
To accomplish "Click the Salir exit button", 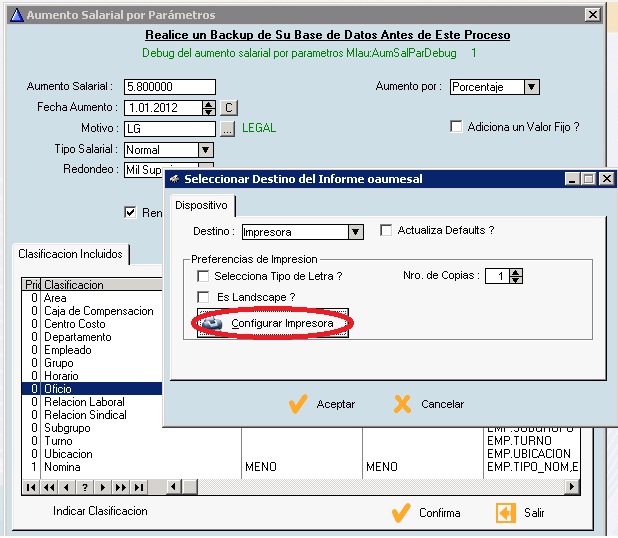I will pyautogui.click(x=520, y=512).
